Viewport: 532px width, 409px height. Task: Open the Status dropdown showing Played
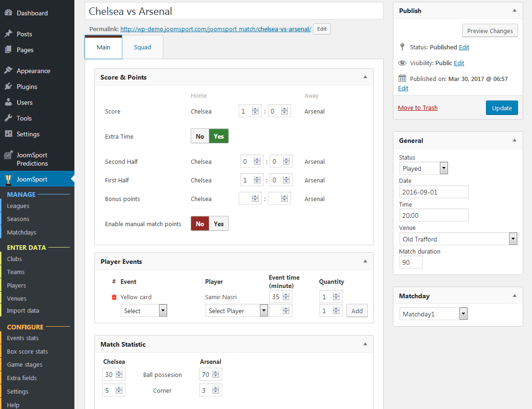point(424,168)
